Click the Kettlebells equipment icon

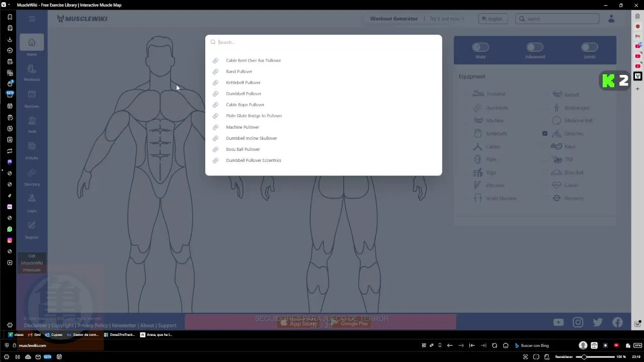pyautogui.click(x=477, y=133)
